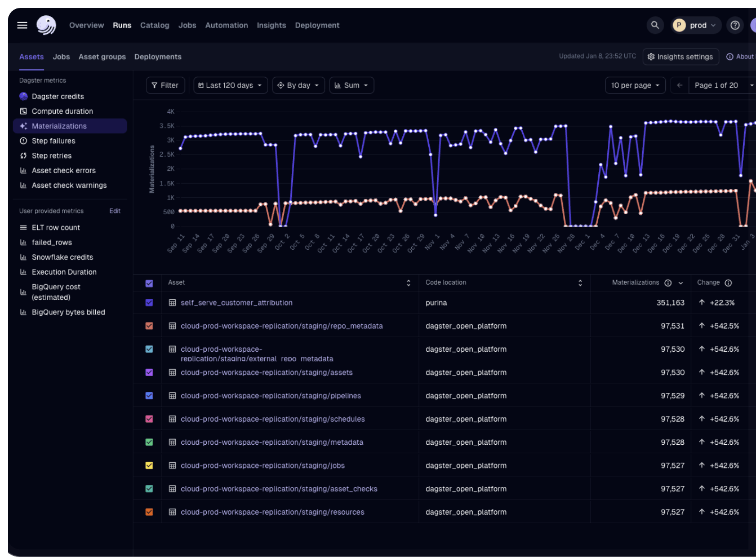Open search with the magnifier icon
This screenshot has height=557, width=756.
(x=655, y=25)
